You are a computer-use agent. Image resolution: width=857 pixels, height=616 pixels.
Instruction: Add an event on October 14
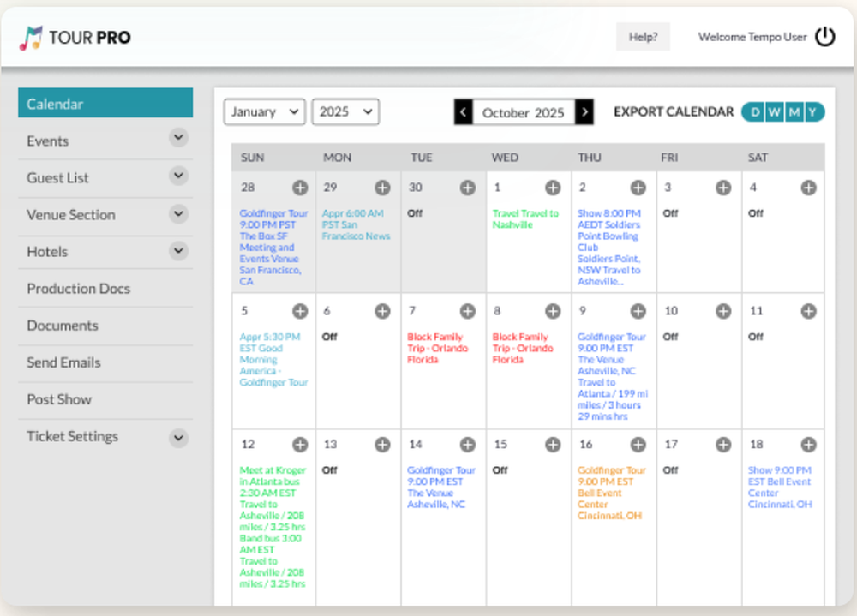pos(468,445)
